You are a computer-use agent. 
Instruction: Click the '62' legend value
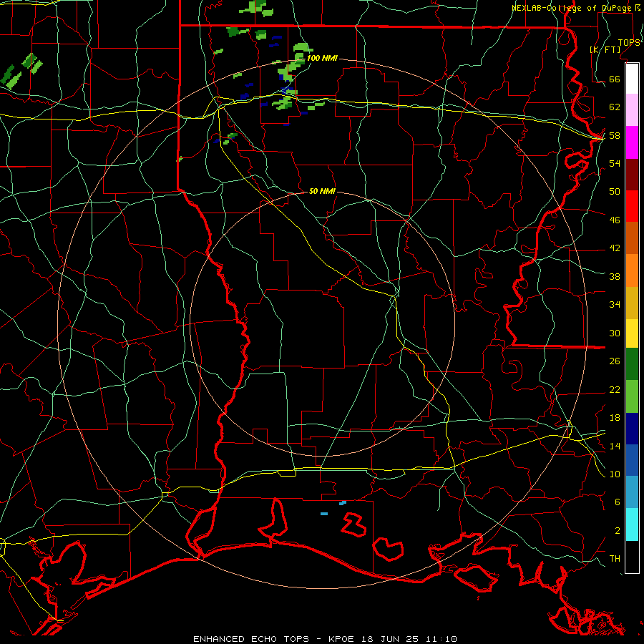(615, 107)
